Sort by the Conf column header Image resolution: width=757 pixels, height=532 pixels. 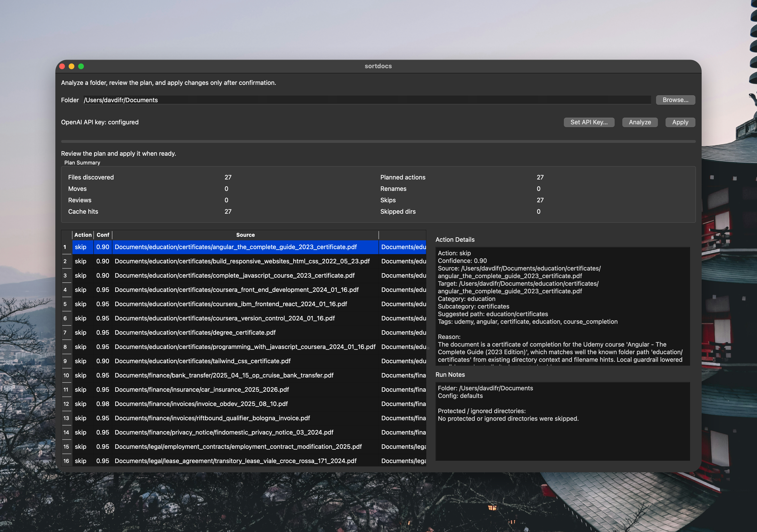(x=103, y=235)
